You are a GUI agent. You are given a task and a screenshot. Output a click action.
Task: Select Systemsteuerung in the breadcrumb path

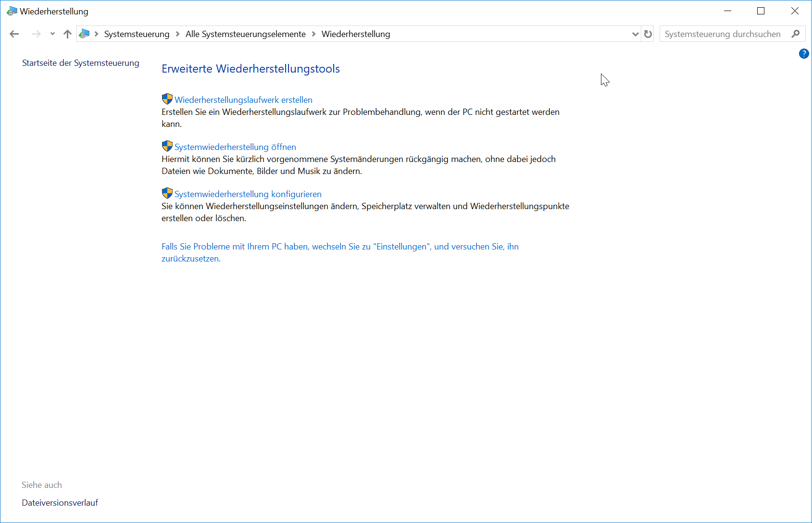pyautogui.click(x=137, y=34)
